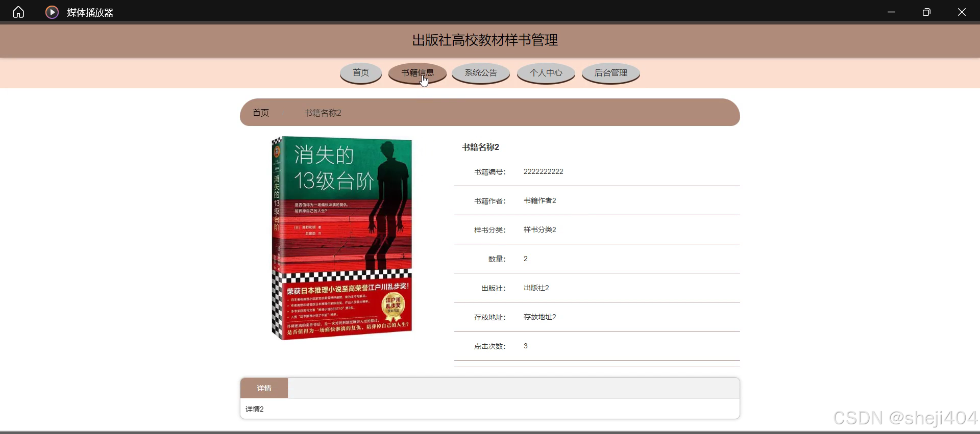Click the 详情2 description text
980x434 pixels.
[255, 409]
